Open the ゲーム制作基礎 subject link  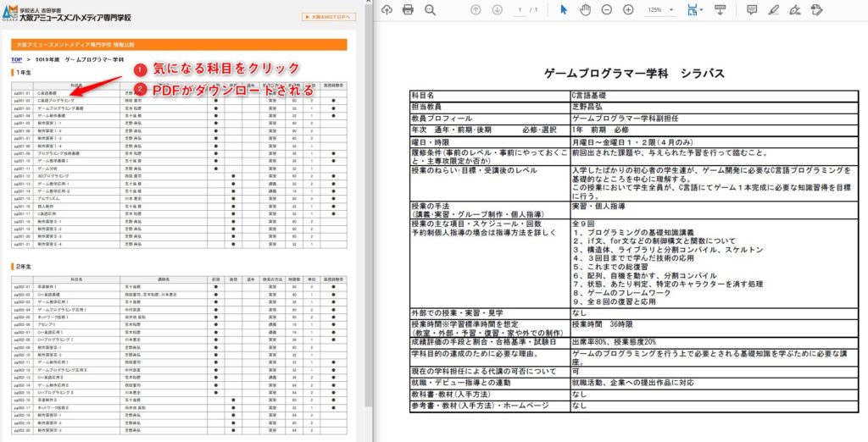point(51,116)
